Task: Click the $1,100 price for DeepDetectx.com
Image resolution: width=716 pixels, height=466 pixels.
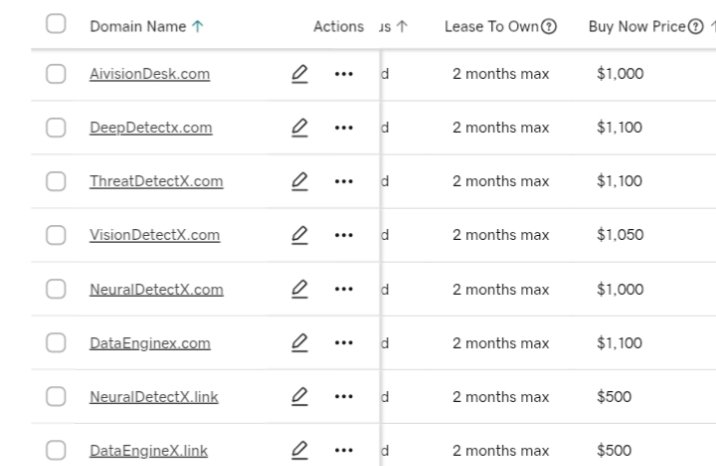Action: [620, 127]
